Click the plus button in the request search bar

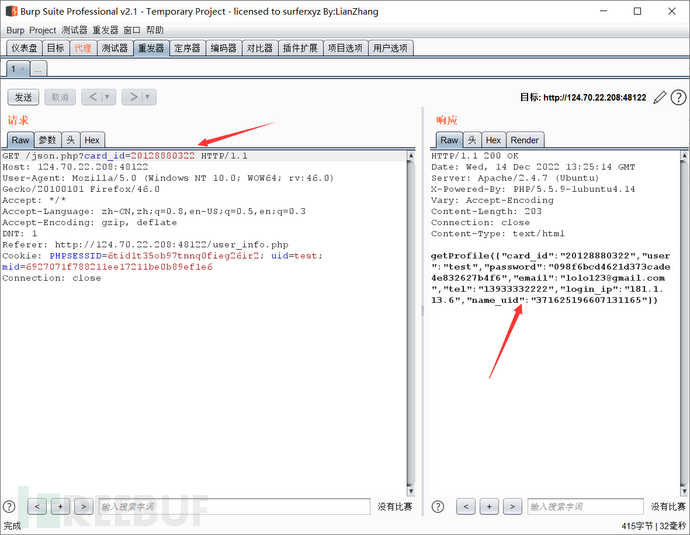pos(60,506)
